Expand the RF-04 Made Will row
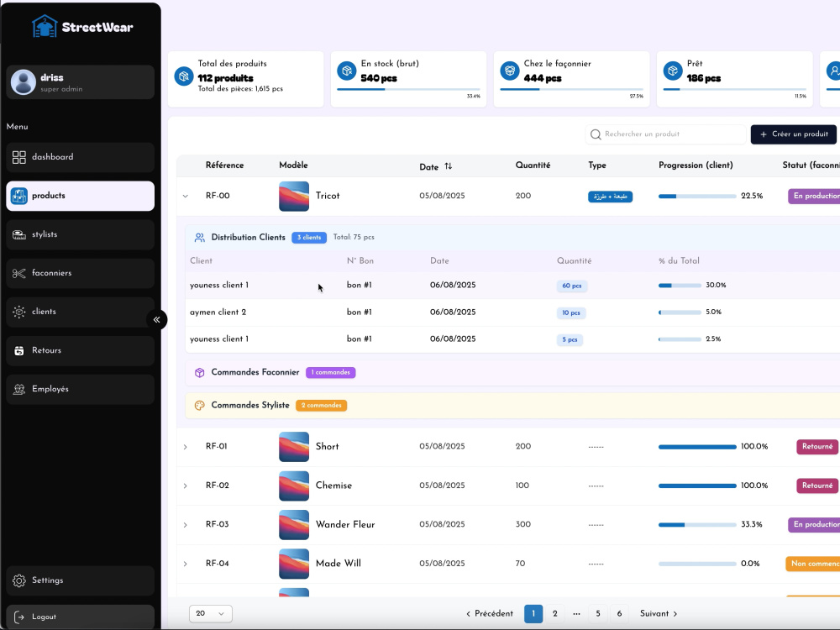Viewport: 840px width, 630px height. pyautogui.click(x=186, y=564)
